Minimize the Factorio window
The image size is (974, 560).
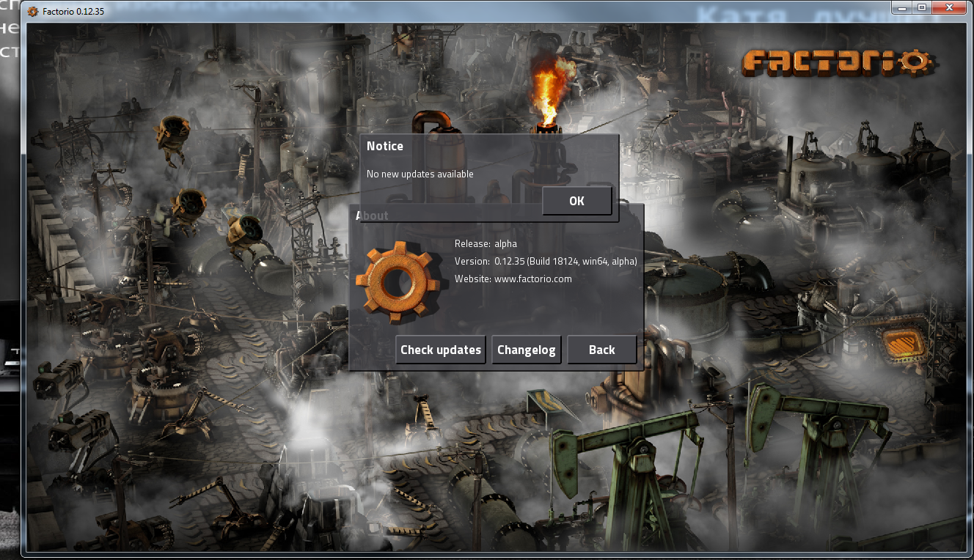(x=901, y=8)
